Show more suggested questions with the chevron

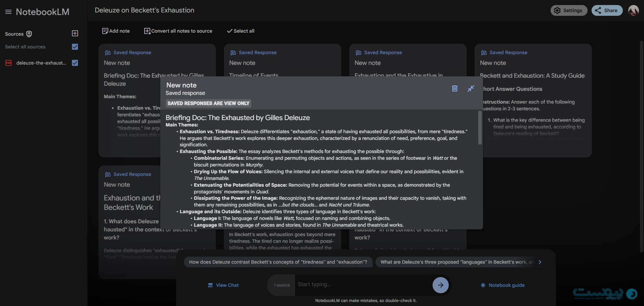coord(540,262)
